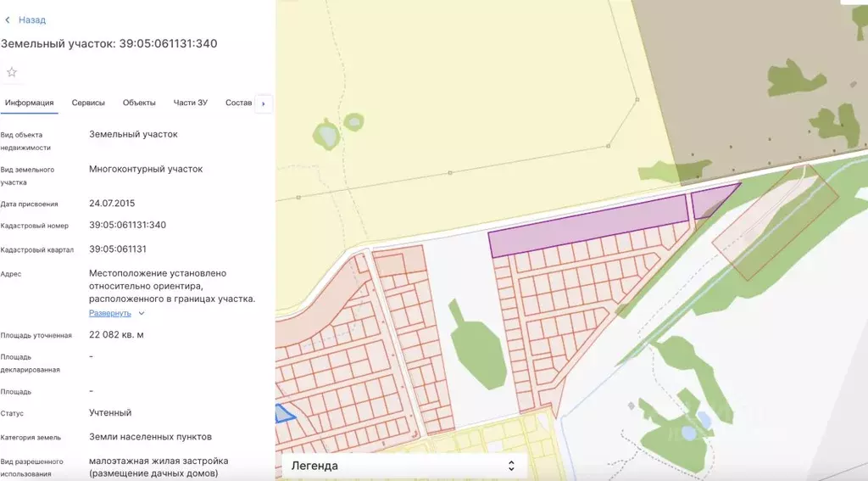Select the large purple highlighted parcel
This screenshot has height=481, width=868.
(587, 227)
